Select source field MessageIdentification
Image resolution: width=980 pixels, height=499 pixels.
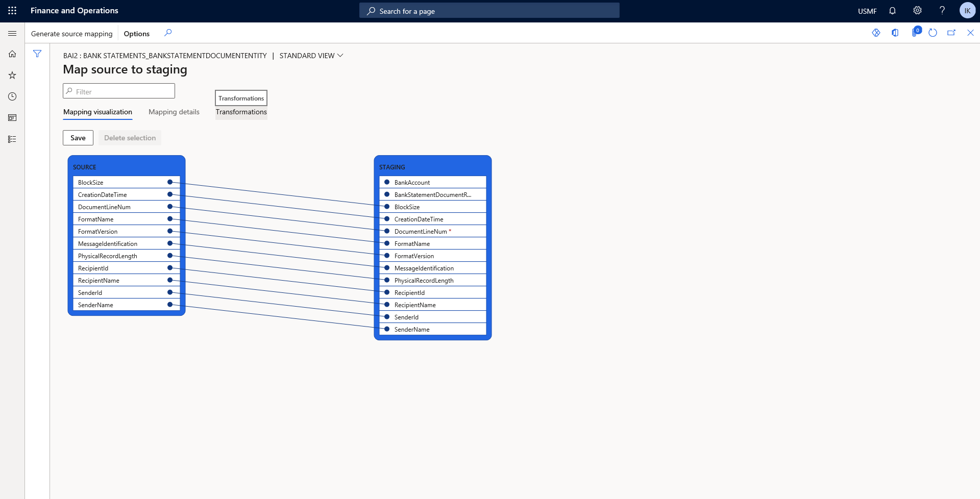pos(127,243)
